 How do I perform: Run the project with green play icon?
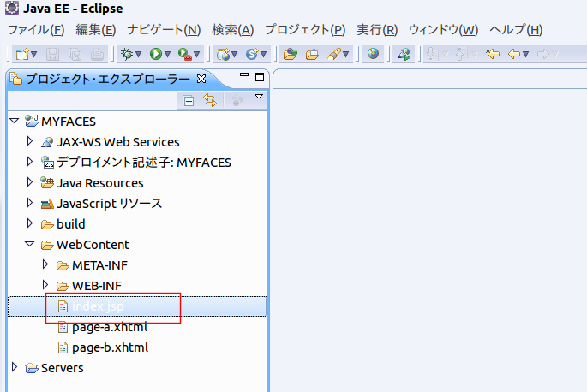point(155,55)
